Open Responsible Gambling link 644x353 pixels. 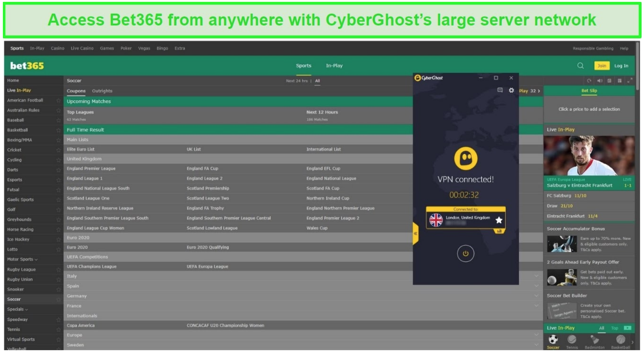593,48
